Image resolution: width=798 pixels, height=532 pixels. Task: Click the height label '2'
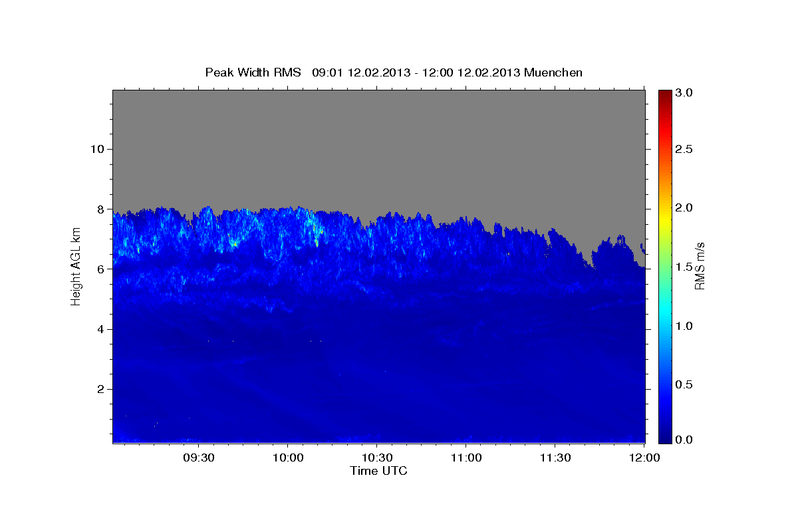click(x=100, y=389)
